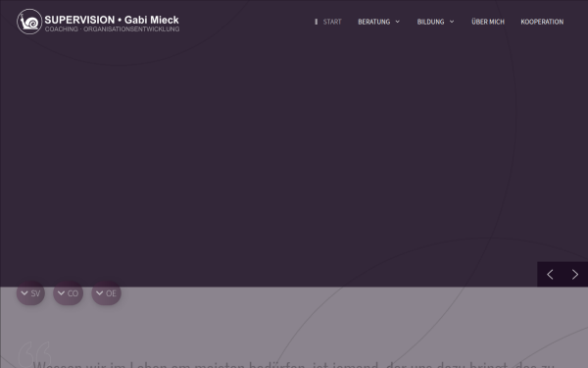Open the SUPERVISION Gabi Mieck home link
The width and height of the screenshot is (588, 368).
[x=98, y=22]
